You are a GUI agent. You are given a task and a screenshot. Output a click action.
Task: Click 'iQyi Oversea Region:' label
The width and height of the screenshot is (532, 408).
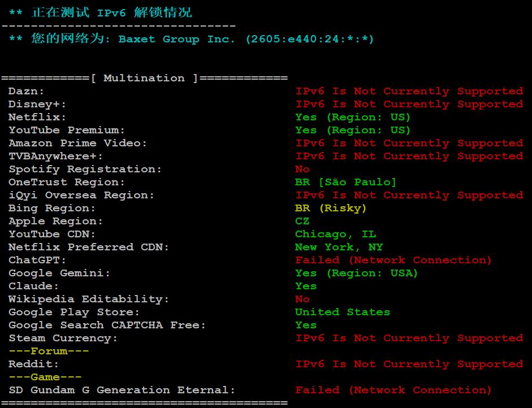pos(81,196)
